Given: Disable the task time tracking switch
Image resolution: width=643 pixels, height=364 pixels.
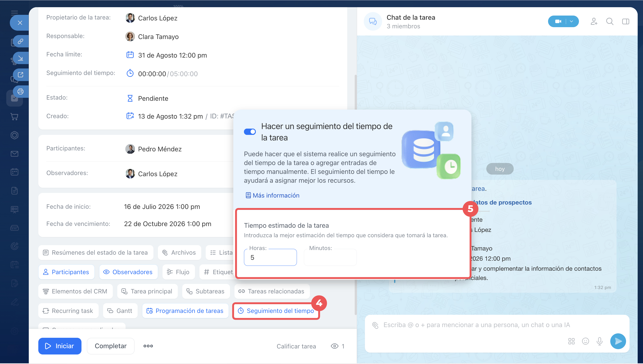Looking at the screenshot, I should point(250,132).
